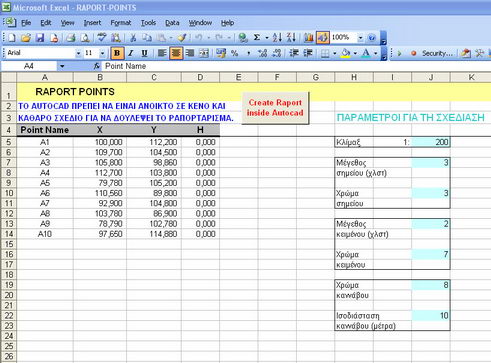Launch the Chart Wizard icon

click(309, 38)
